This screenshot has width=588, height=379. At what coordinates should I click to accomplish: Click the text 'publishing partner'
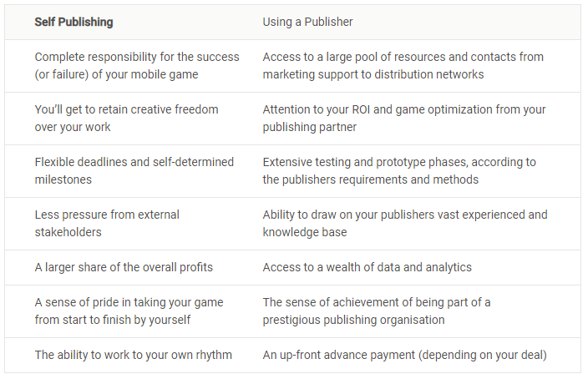309,127
